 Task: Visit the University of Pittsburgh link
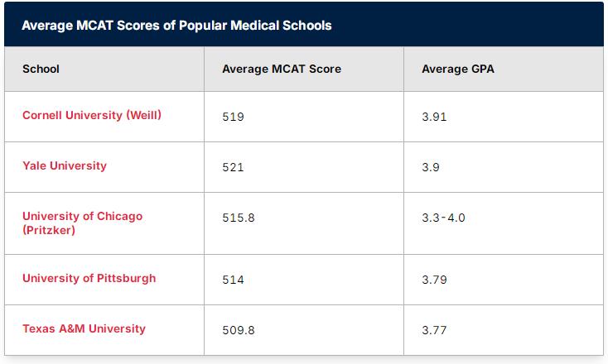(89, 279)
